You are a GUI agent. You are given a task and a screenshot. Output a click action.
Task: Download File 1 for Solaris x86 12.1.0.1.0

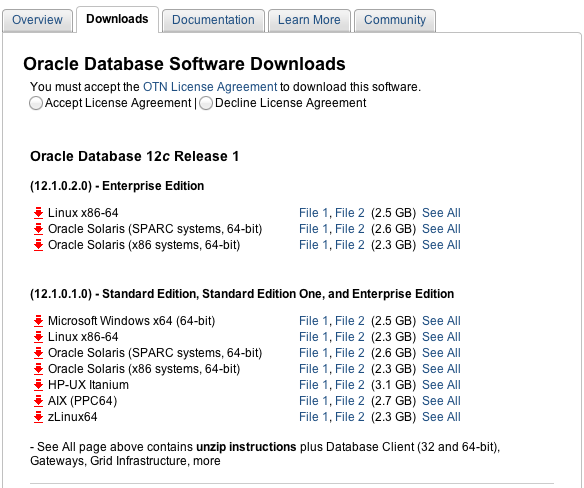(314, 369)
